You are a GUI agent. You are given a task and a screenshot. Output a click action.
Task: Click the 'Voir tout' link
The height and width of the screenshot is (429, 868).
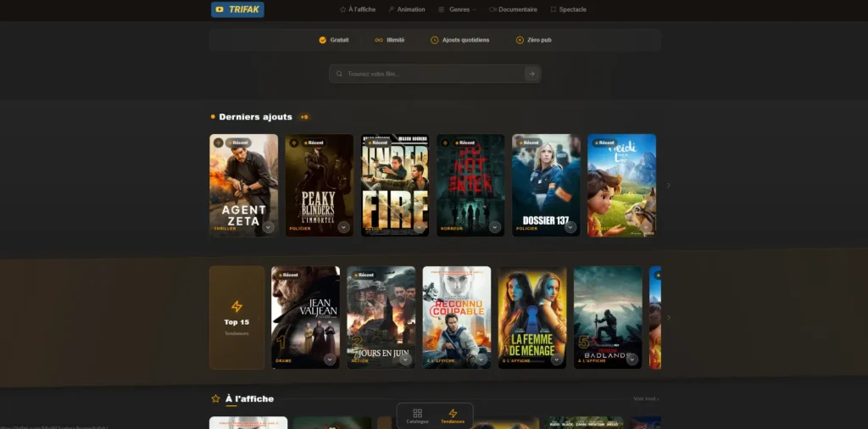645,398
